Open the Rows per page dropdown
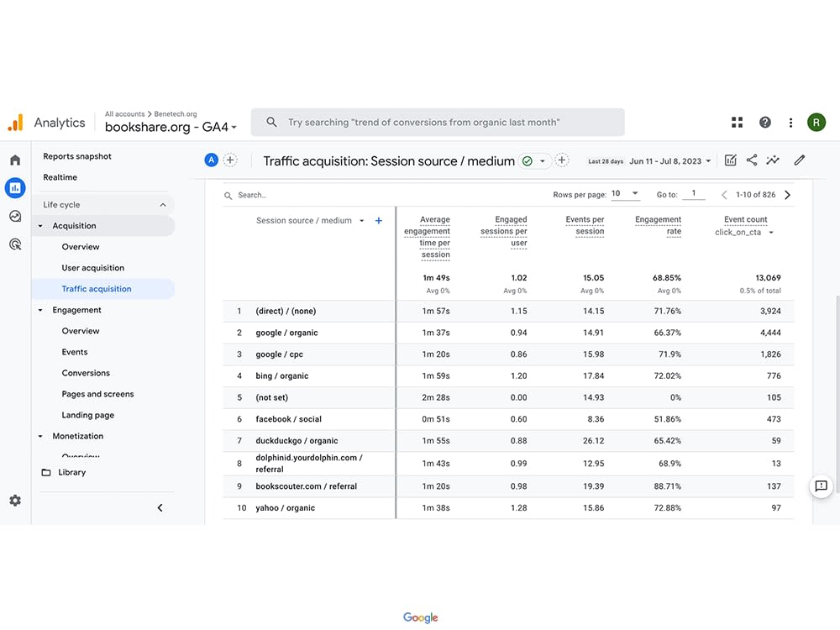Screen dimensions: 840x630 point(626,193)
